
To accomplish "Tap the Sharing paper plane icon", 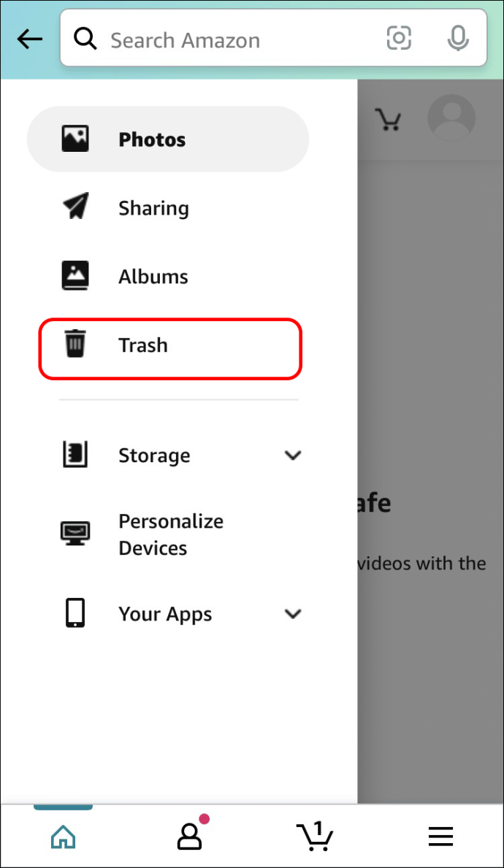I will (x=75, y=208).
